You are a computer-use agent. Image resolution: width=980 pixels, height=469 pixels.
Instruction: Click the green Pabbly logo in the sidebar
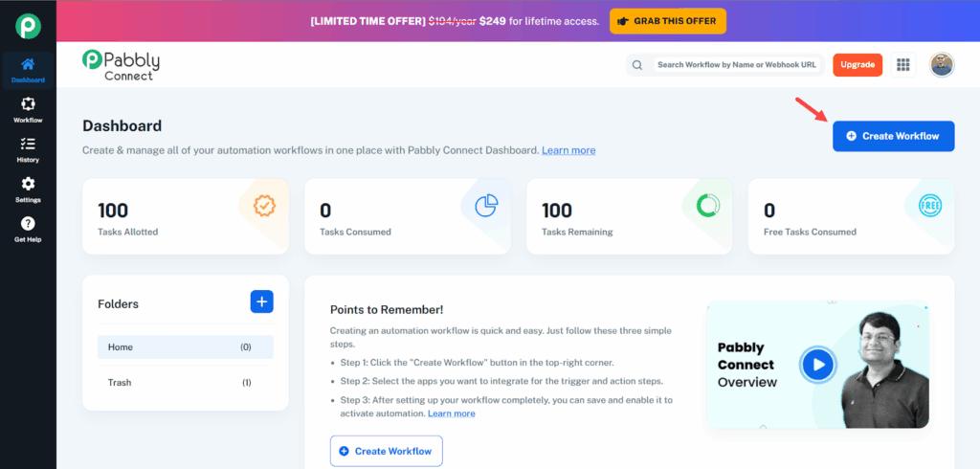point(28,26)
